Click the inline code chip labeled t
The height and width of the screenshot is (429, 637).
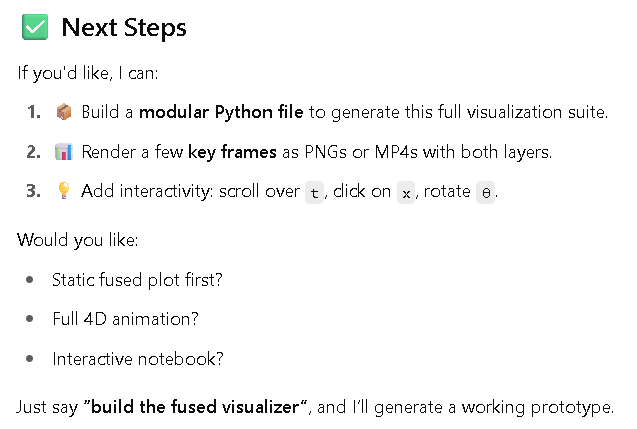[x=314, y=193]
